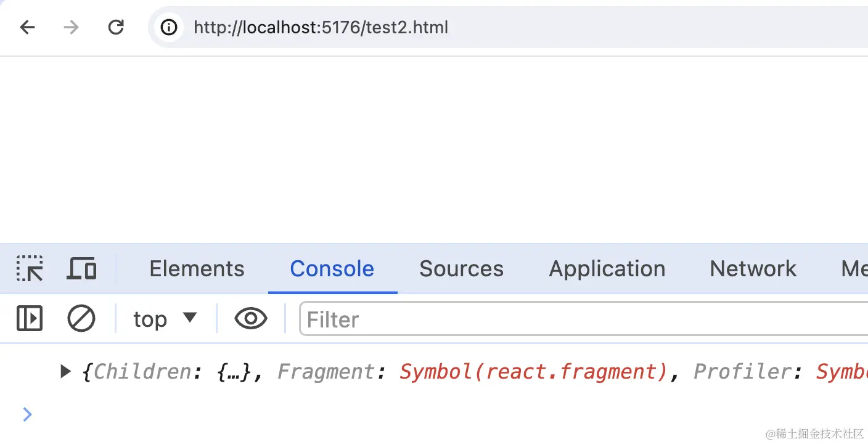
Task: Clear the console output
Action: point(81,319)
